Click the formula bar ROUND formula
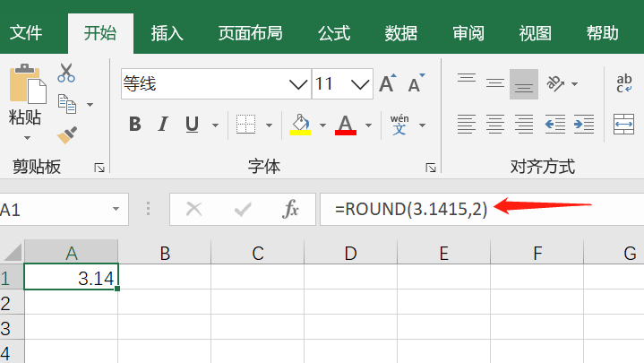This screenshot has width=644, height=363. [411, 209]
